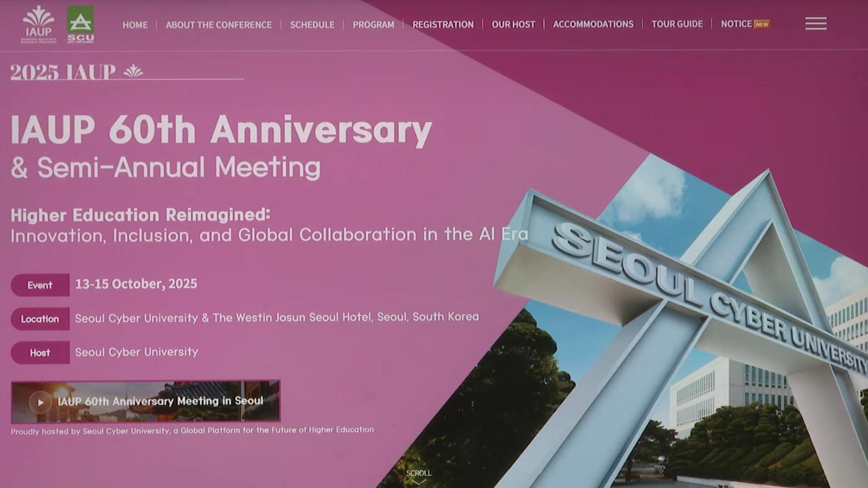Click the video banner thumbnail of Seoul

click(x=146, y=401)
